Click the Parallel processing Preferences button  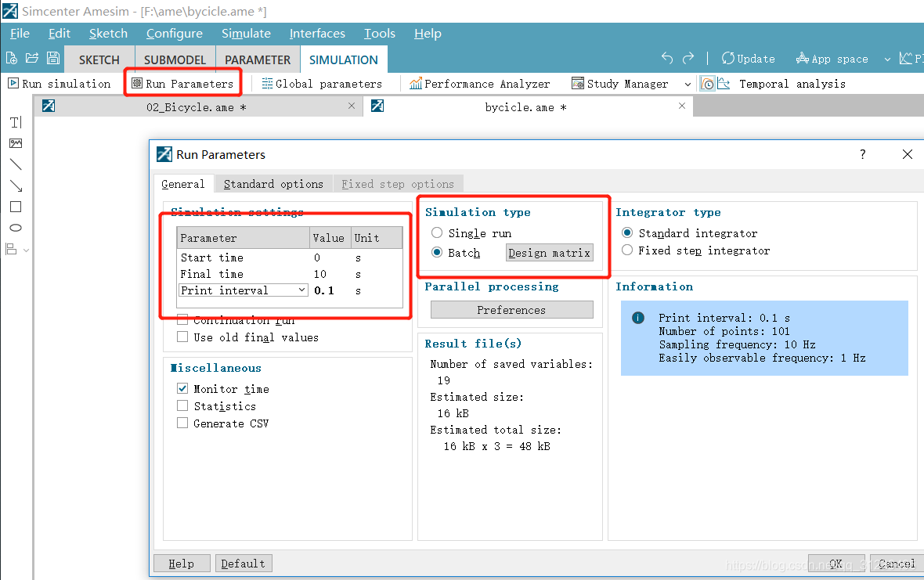coord(511,310)
